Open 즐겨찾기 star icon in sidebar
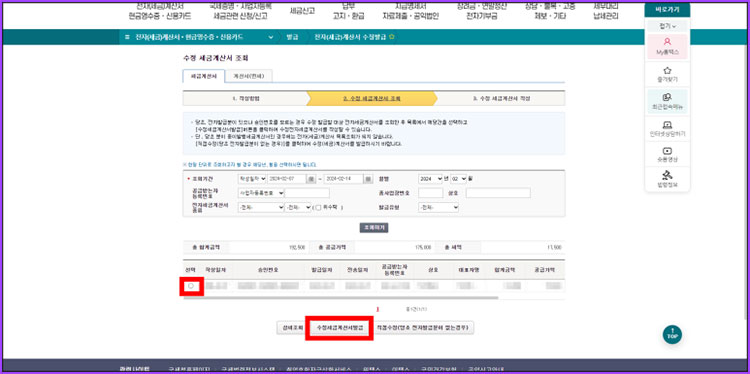The image size is (750, 374). coord(667,70)
